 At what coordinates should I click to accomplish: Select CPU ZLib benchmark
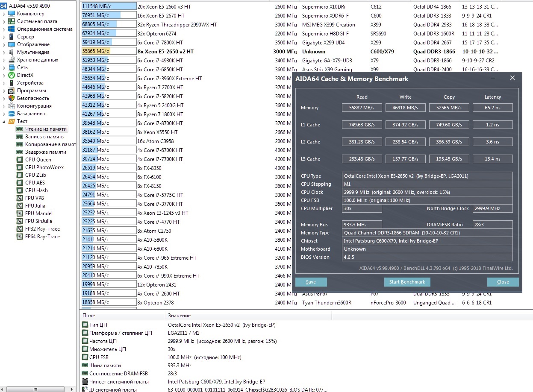point(35,175)
